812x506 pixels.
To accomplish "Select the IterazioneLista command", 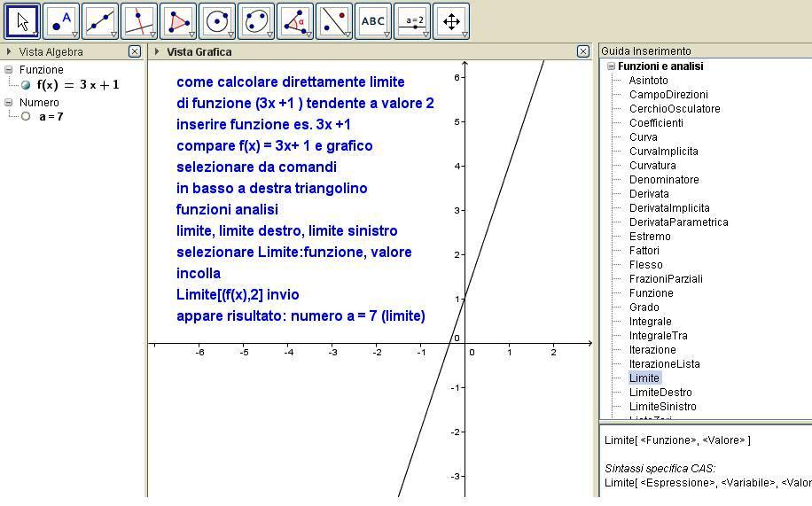I will (665, 364).
